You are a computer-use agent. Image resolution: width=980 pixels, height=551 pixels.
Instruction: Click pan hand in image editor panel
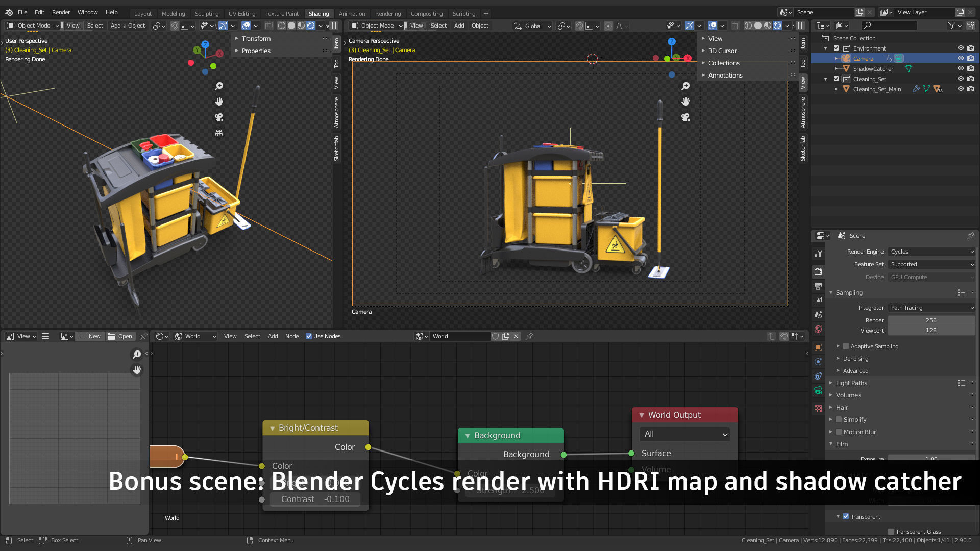(x=137, y=369)
